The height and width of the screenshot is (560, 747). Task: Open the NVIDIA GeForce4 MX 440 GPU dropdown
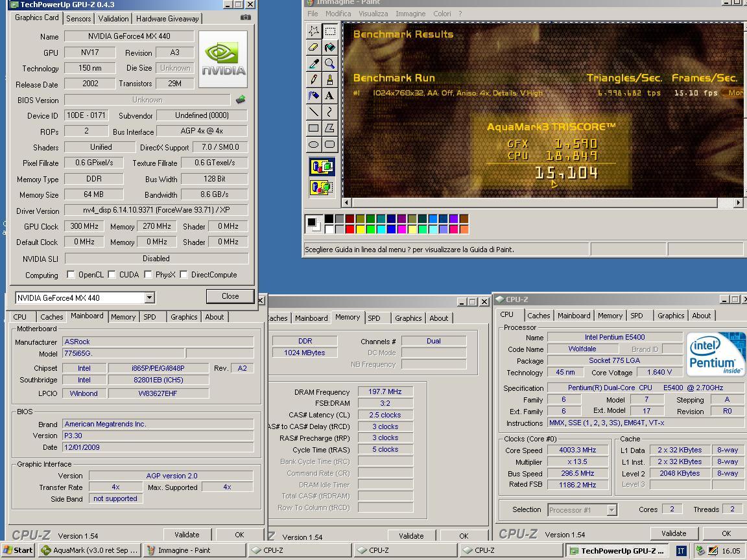(149, 297)
